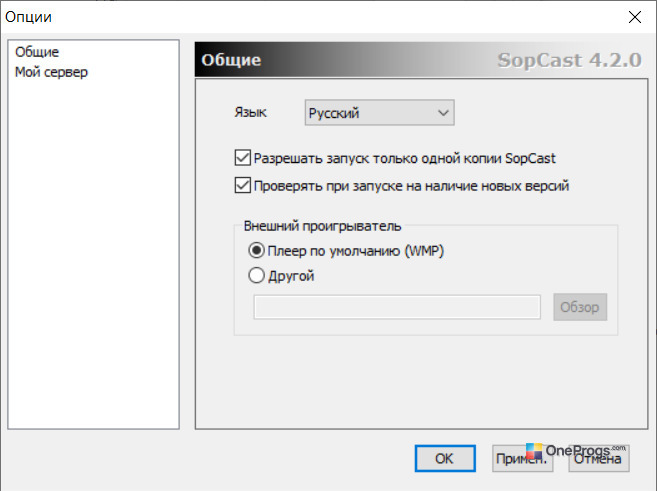
Task: Click the external player path input field
Action: click(x=397, y=307)
